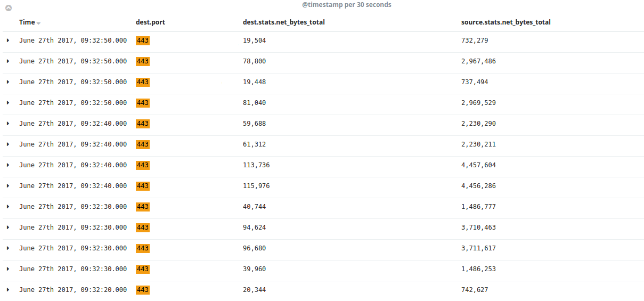Viewport: 644px width, 301px height.
Task: Select the dest.stats.net_bytes_total column header
Action: tap(284, 22)
